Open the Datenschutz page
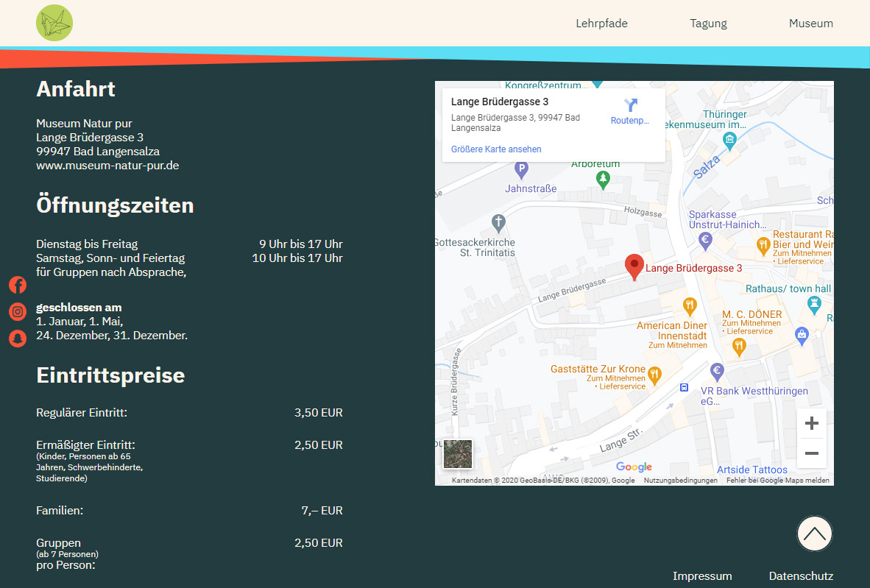This screenshot has width=870, height=588. coord(801,575)
